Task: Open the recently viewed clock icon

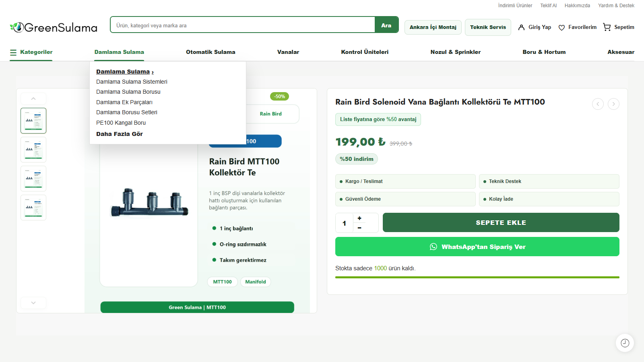Action: pyautogui.click(x=625, y=343)
